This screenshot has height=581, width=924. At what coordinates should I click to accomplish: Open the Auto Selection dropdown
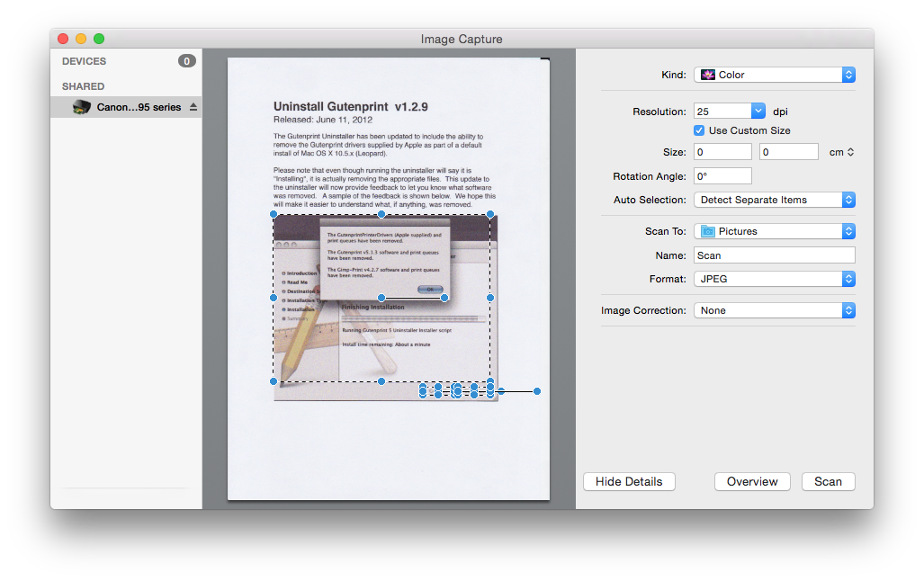(x=775, y=200)
